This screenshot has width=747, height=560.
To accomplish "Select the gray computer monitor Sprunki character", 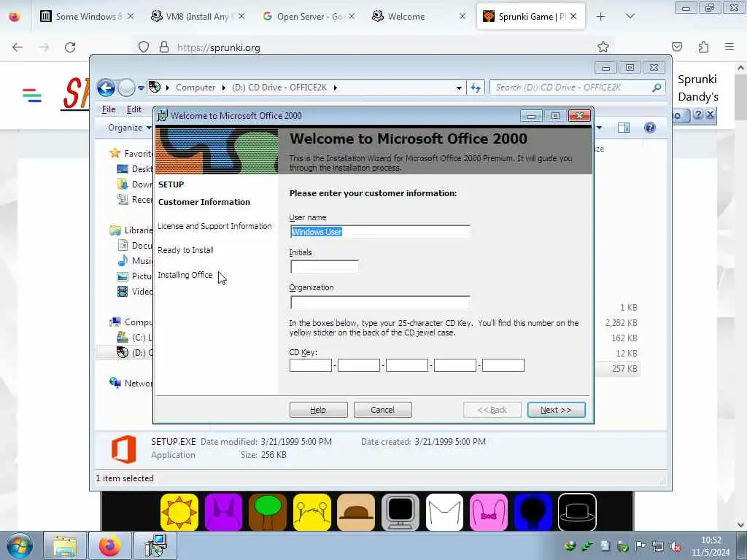I will [x=400, y=512].
